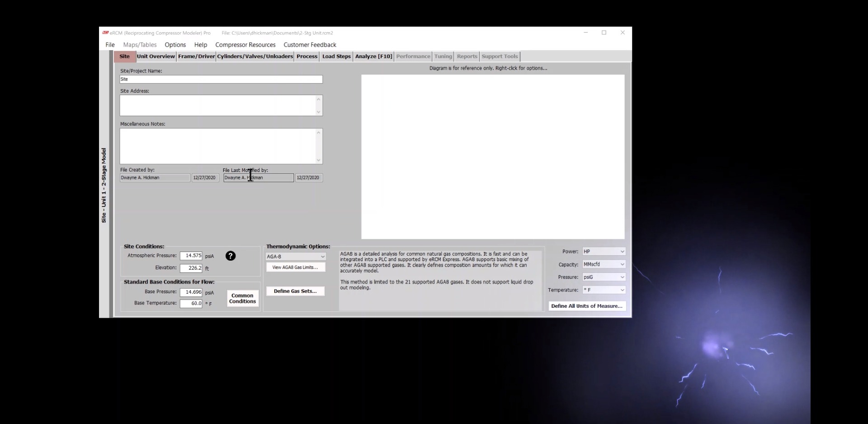The width and height of the screenshot is (868, 424).
Task: Open the File menu
Action: click(x=110, y=45)
